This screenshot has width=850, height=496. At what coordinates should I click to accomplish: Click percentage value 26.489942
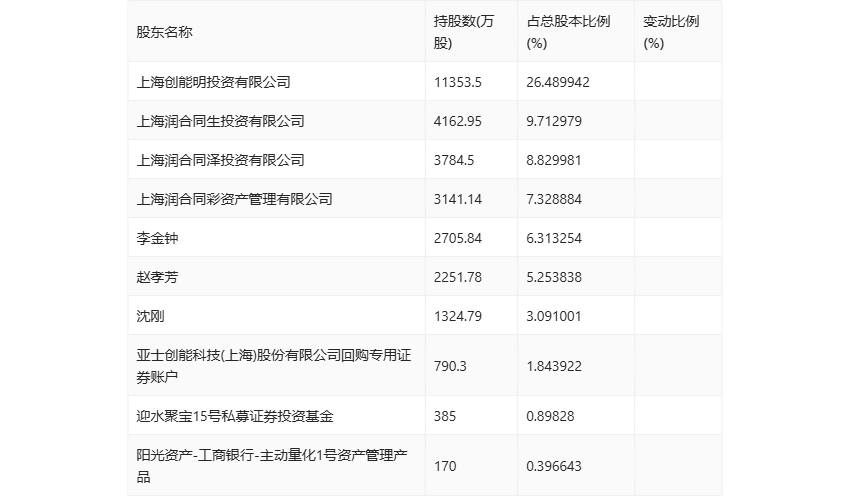(558, 82)
